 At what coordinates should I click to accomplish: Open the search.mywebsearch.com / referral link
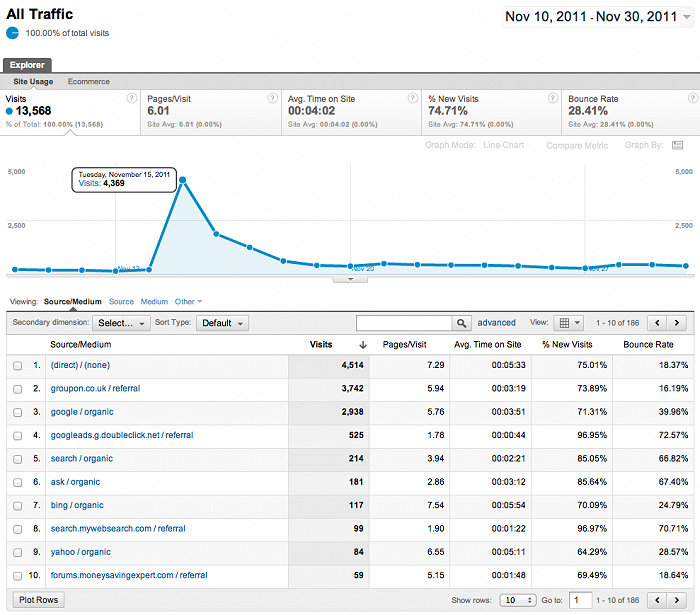click(x=118, y=529)
